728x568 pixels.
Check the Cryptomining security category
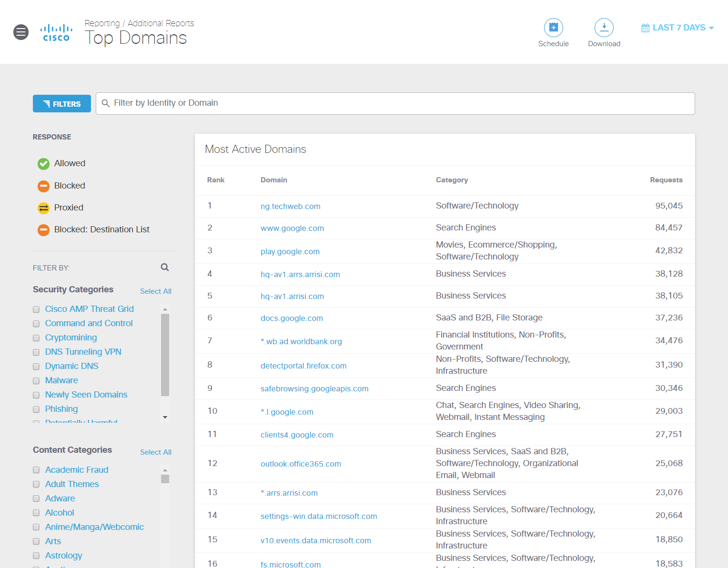click(36, 338)
